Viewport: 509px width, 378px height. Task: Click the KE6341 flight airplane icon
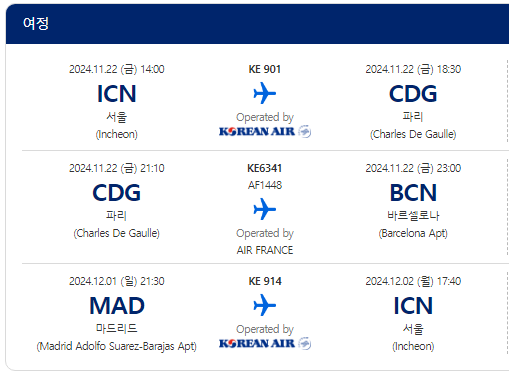(x=265, y=209)
